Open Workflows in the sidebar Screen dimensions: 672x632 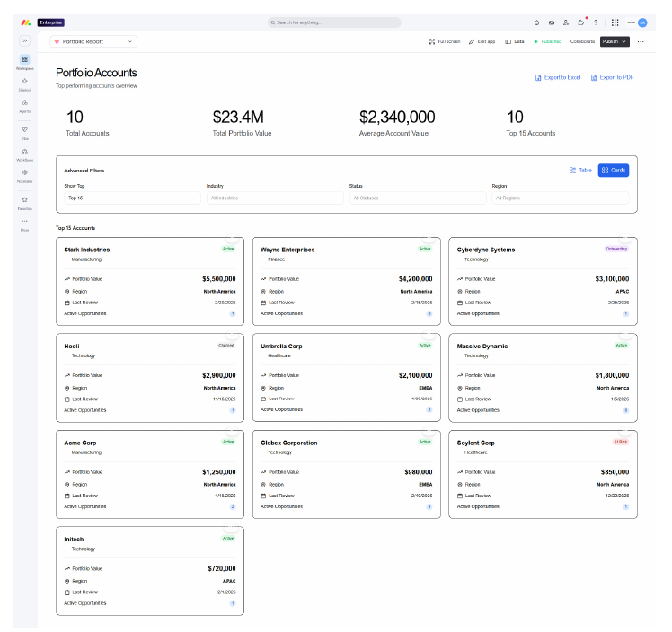pyautogui.click(x=25, y=154)
